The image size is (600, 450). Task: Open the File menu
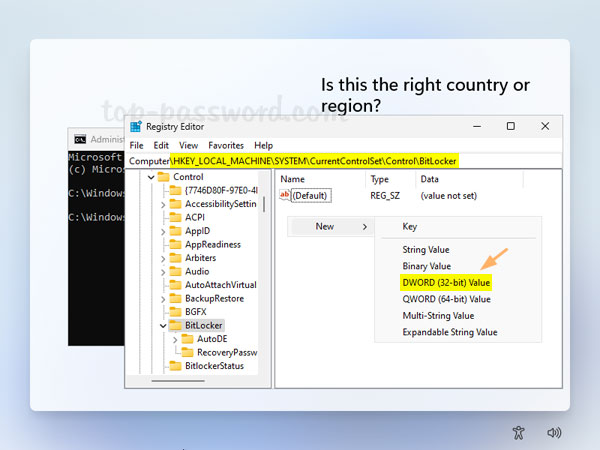click(x=137, y=145)
